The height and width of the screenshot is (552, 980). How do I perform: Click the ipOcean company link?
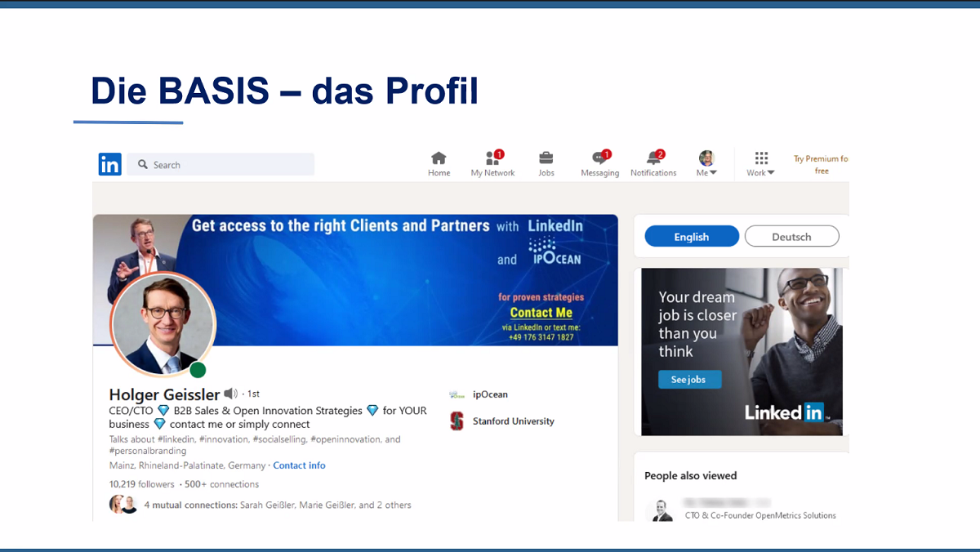(x=490, y=394)
